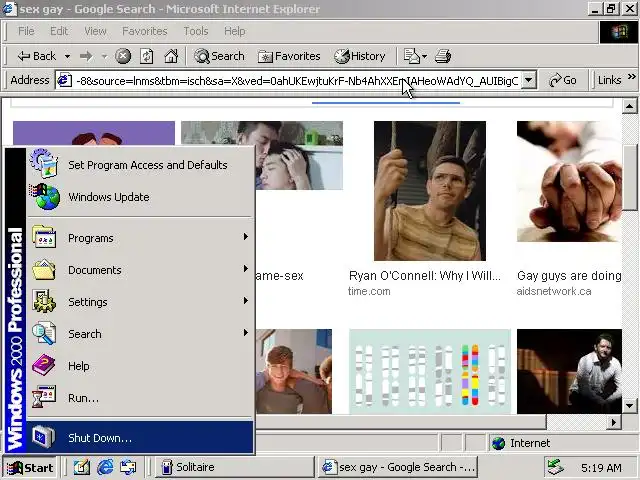Choose Run... in the Start menu
This screenshot has width=640, height=480.
(x=140, y=398)
